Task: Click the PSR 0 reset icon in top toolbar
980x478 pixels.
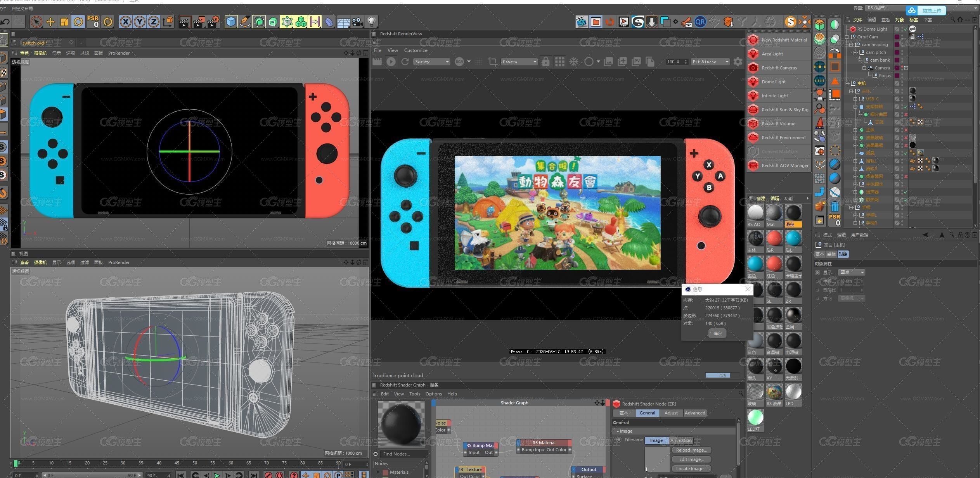Action: point(93,22)
